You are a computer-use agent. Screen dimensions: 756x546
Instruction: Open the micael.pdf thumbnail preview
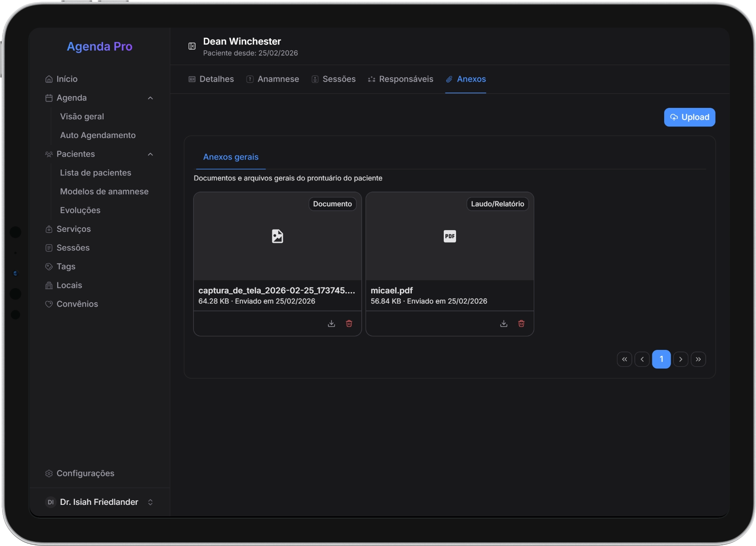[x=449, y=236]
